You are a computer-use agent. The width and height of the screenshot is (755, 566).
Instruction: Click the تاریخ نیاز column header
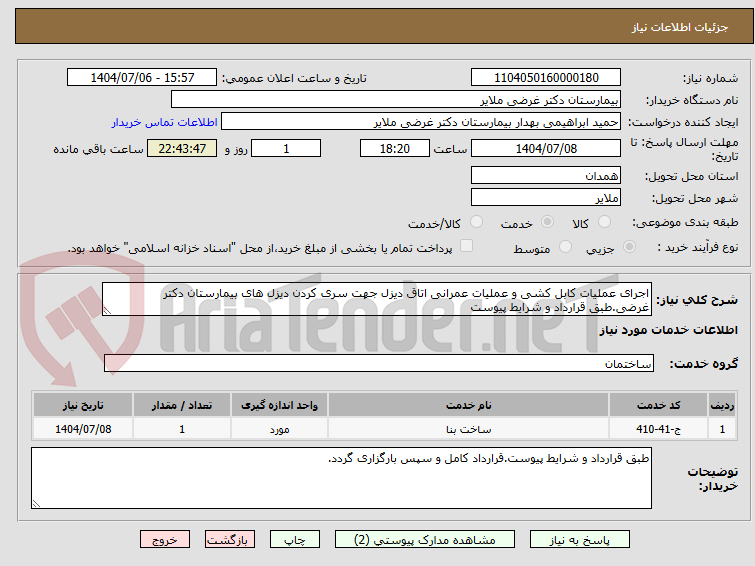point(83,405)
